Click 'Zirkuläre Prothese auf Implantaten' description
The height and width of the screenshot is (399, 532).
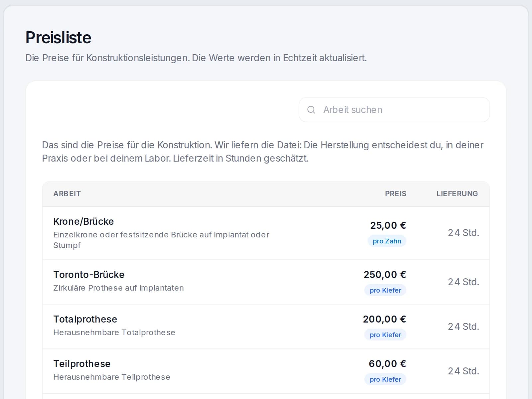coord(118,288)
